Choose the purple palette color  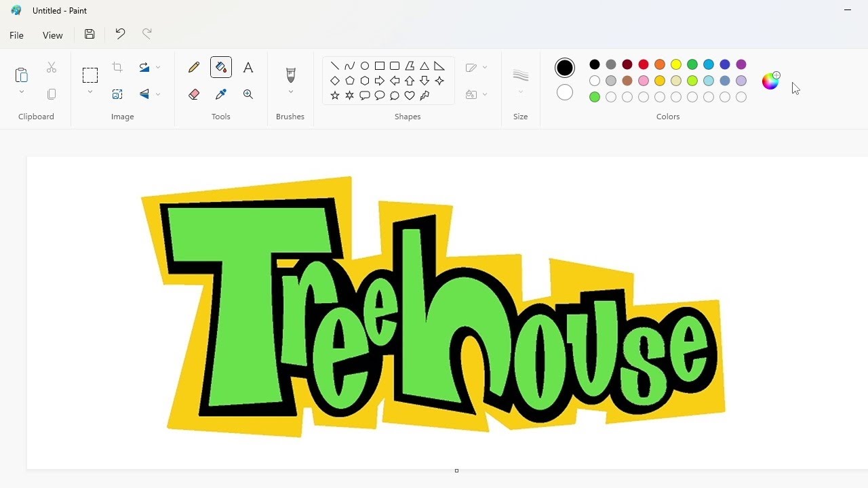click(741, 64)
